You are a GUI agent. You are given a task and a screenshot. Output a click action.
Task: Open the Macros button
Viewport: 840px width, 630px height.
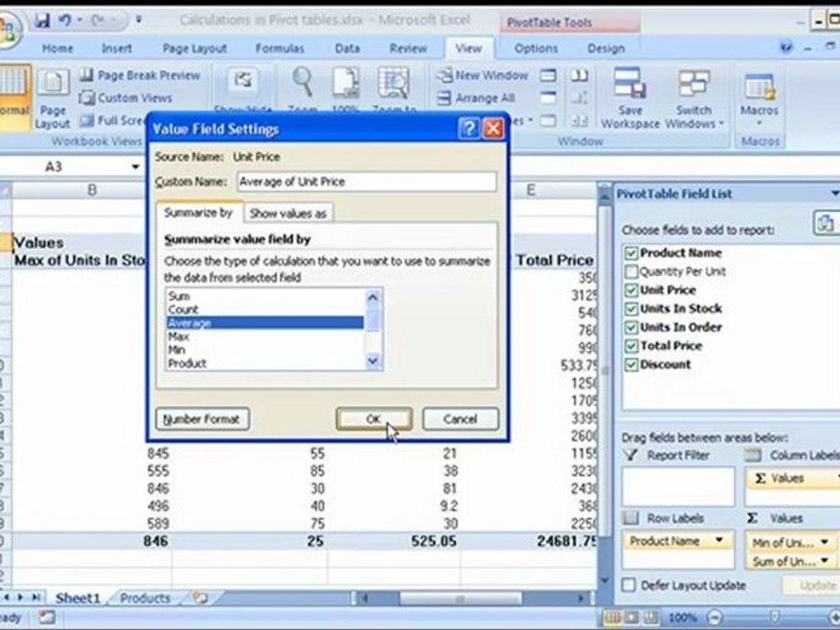click(x=759, y=99)
